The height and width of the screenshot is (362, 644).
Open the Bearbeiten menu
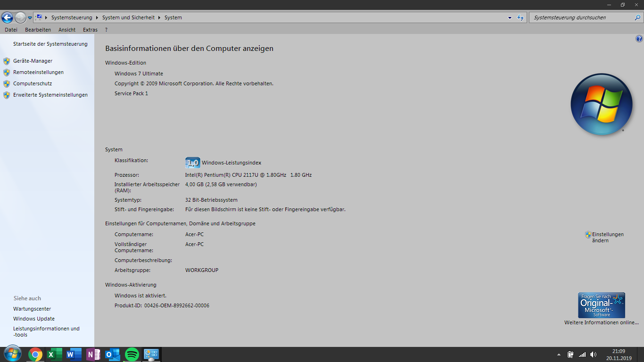[x=38, y=30]
